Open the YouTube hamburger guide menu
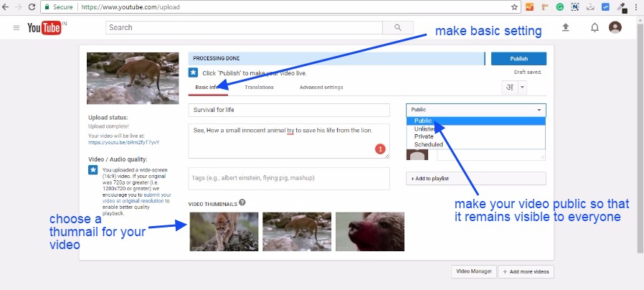The height and width of the screenshot is (290, 644). point(16,28)
